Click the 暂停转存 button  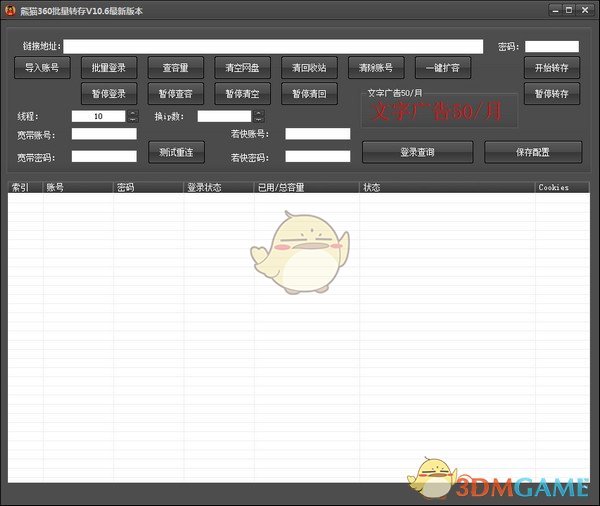[552, 94]
